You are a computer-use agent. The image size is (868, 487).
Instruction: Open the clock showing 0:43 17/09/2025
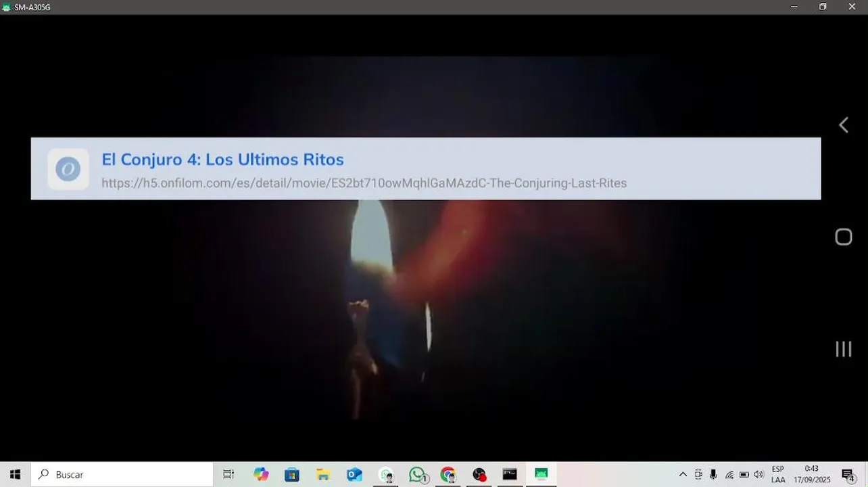tap(812, 475)
